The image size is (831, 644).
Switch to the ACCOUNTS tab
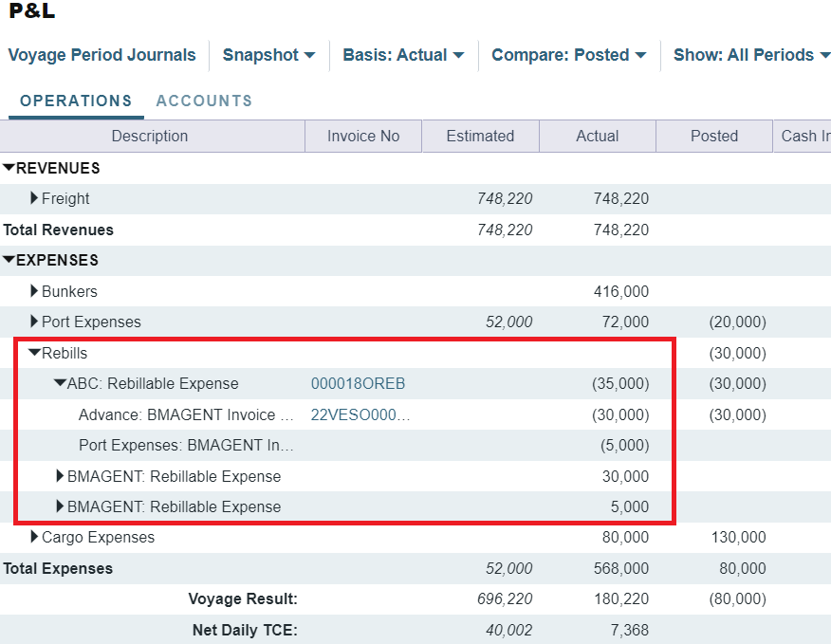pyautogui.click(x=204, y=101)
